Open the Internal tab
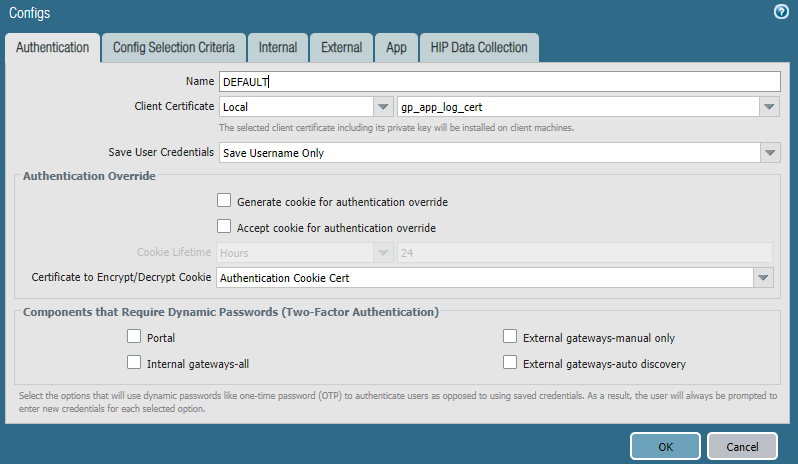Screen dimensions: 798x464 pos(277,47)
